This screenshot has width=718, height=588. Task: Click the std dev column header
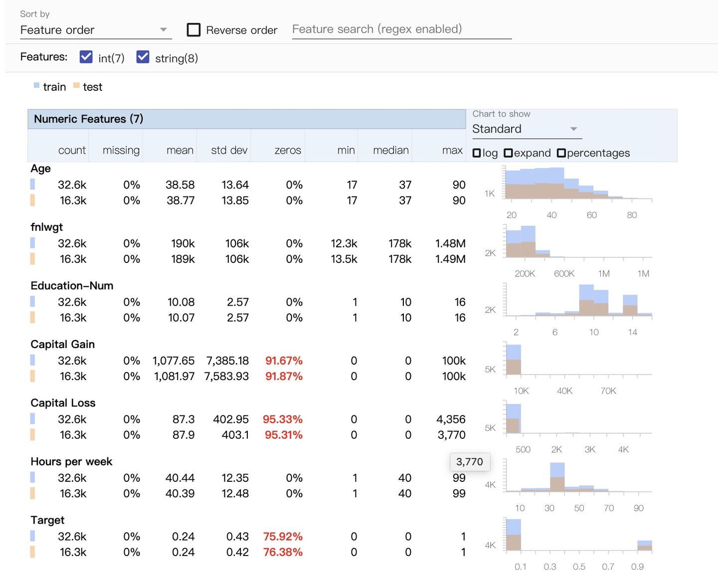coord(229,150)
